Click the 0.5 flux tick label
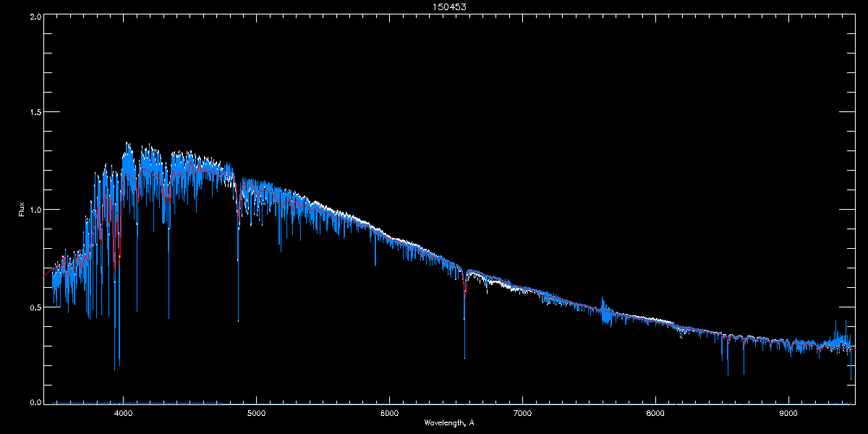 35,307
